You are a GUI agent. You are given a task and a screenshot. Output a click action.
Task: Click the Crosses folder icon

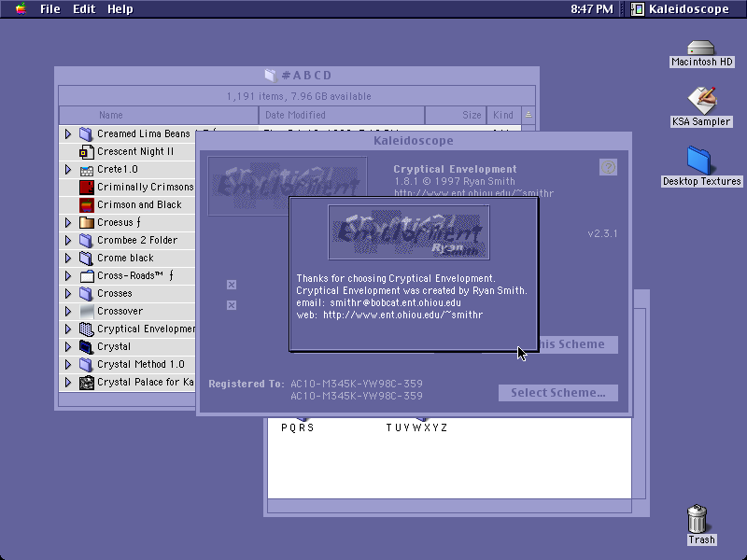click(86, 293)
